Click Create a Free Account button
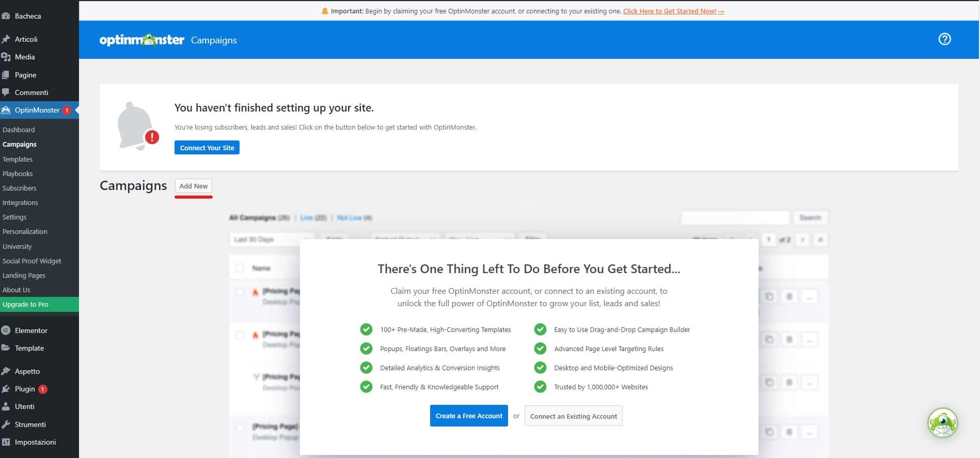 point(469,416)
